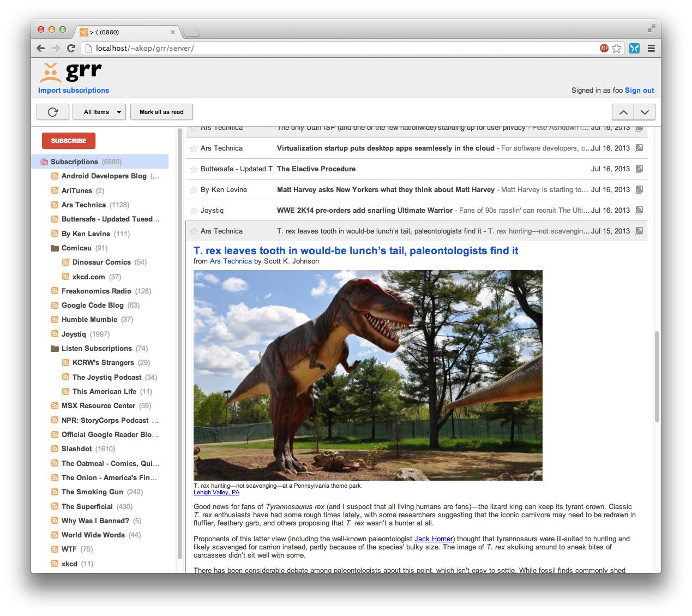Open Official Google Reader Blog feed
This screenshot has height=616, width=692.
click(x=110, y=434)
